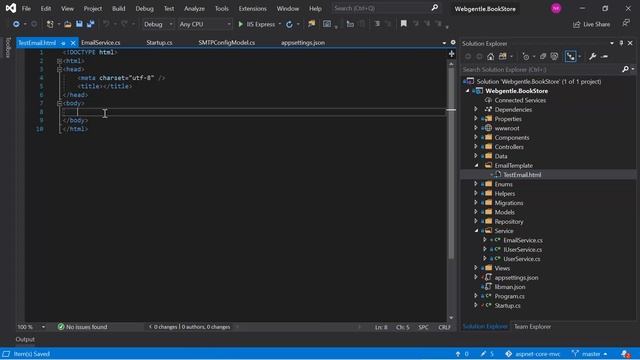
Task: Open the Output panel tab
Action: pos(25,339)
